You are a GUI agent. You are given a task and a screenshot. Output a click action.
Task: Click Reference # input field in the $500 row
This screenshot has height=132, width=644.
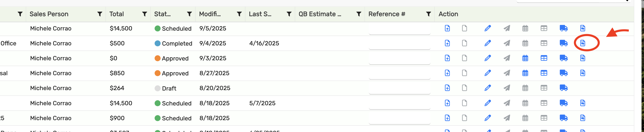click(399, 44)
